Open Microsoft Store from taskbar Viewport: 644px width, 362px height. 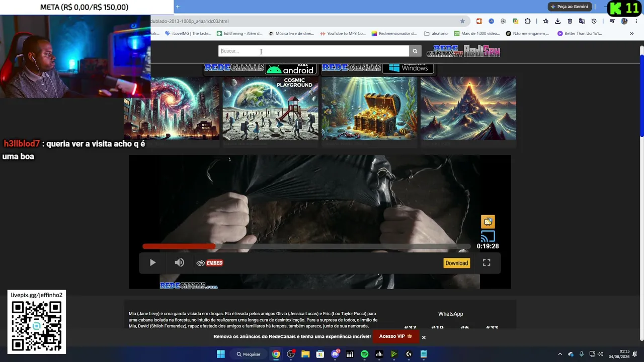320,354
